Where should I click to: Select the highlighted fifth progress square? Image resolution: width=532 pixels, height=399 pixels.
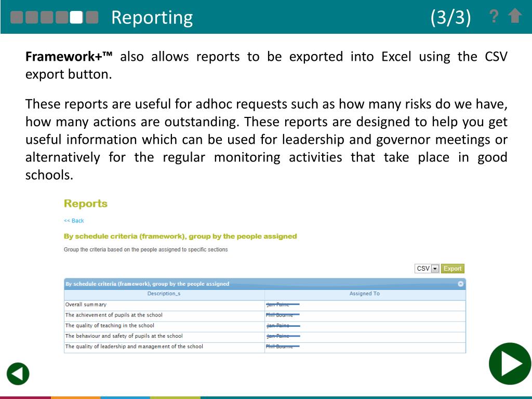(76, 17)
